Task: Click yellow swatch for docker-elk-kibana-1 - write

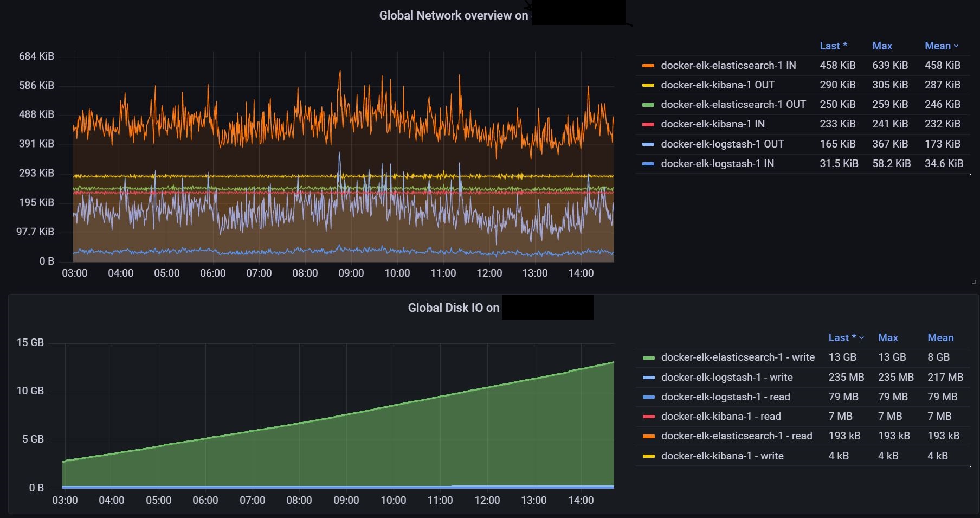Action: 648,456
